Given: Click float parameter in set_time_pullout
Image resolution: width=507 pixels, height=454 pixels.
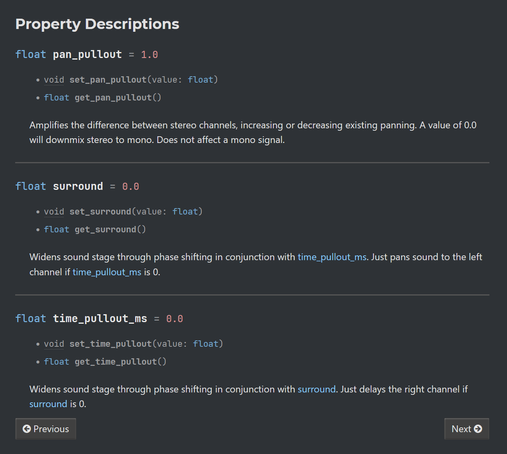Looking at the screenshot, I should click(x=206, y=344).
